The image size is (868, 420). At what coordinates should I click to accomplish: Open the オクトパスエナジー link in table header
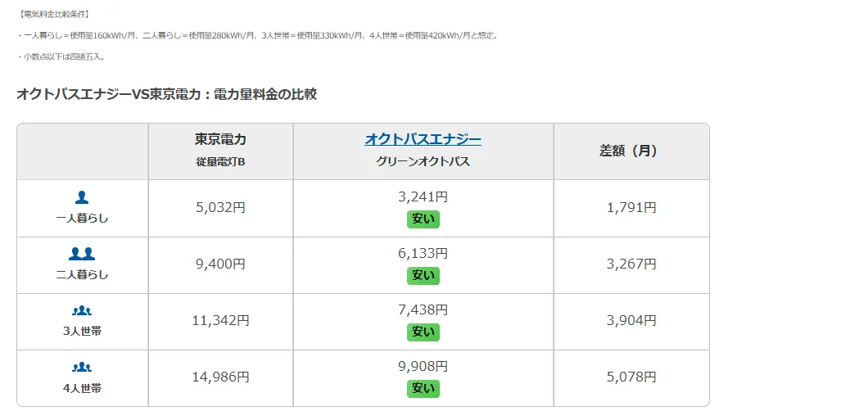[423, 139]
